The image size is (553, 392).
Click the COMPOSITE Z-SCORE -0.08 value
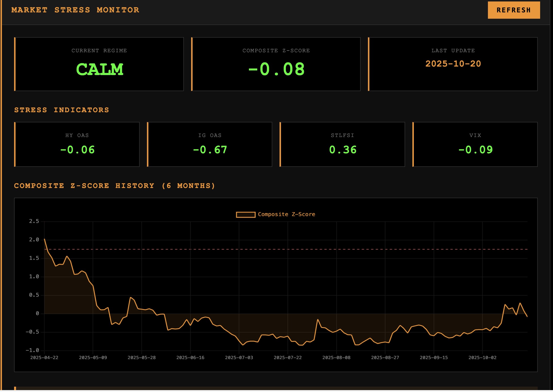(x=276, y=69)
